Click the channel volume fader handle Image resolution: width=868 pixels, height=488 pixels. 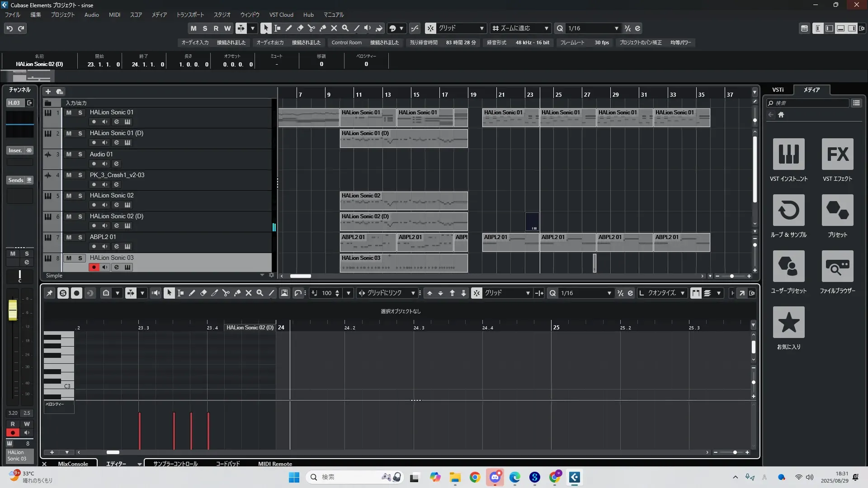pyautogui.click(x=13, y=310)
